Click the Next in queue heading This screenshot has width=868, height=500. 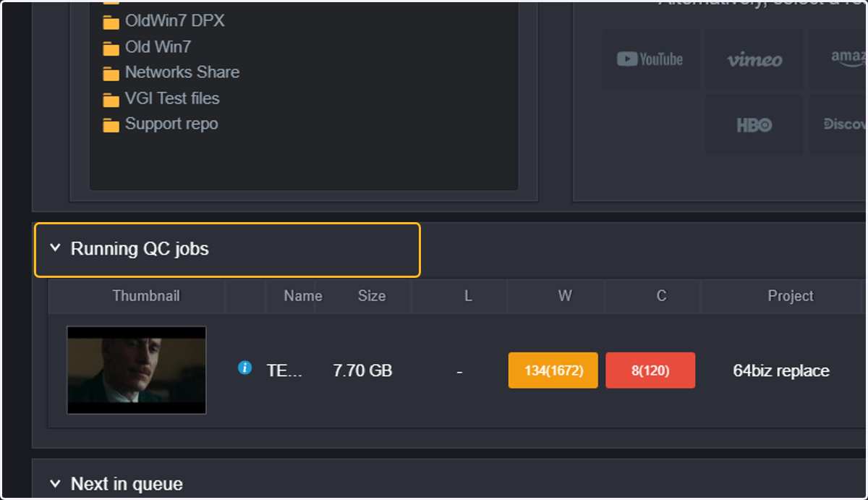[x=127, y=483]
